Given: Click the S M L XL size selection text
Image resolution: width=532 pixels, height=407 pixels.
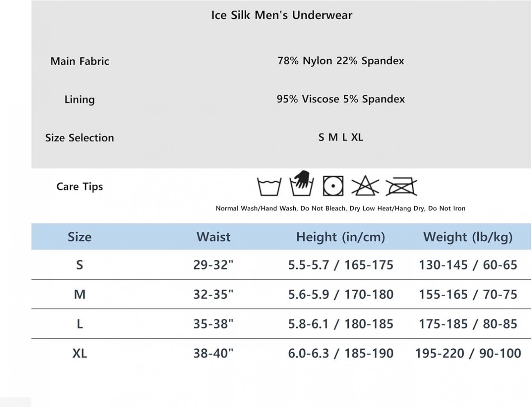Looking at the screenshot, I should click(340, 137).
